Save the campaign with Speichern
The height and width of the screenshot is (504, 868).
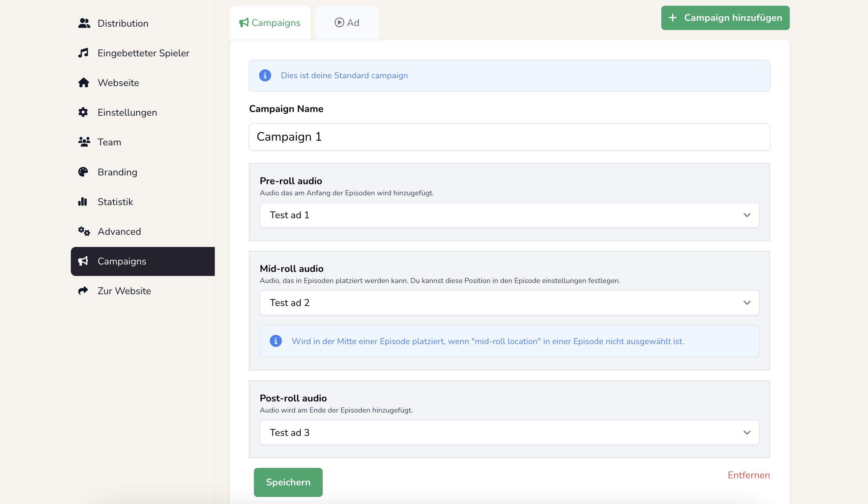288,482
